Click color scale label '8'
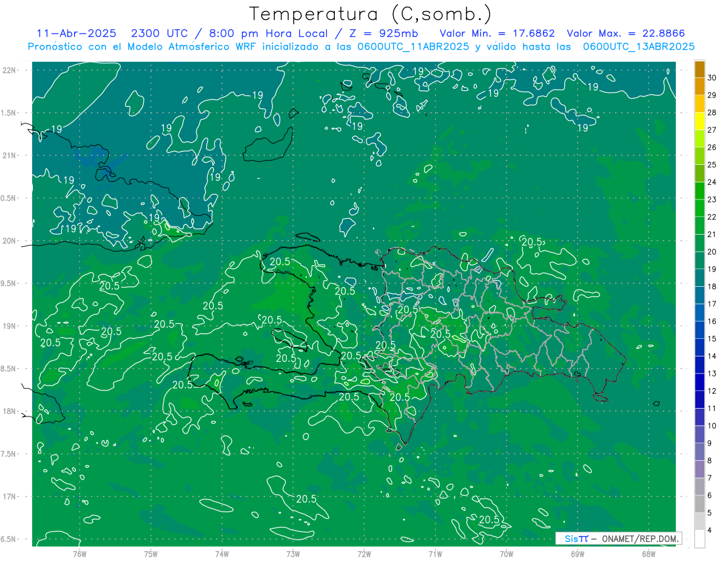Screen dimensions: 728x562 pos(710,460)
